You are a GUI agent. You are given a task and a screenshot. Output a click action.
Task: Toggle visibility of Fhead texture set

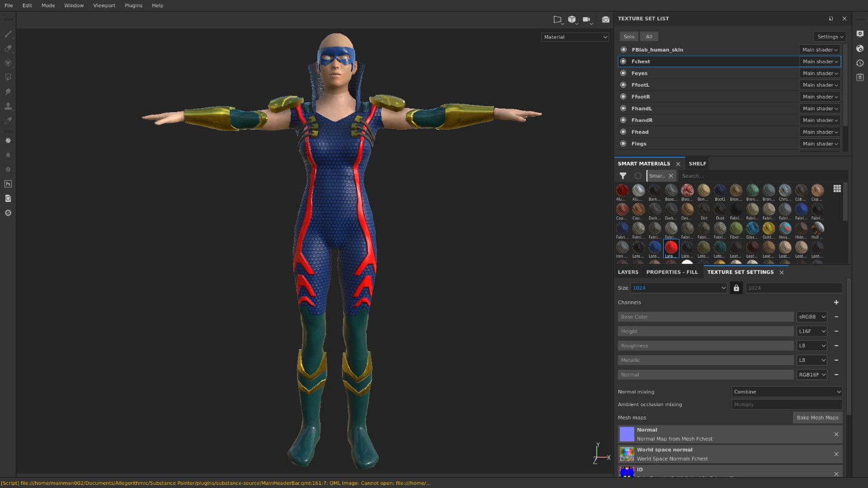coord(624,132)
